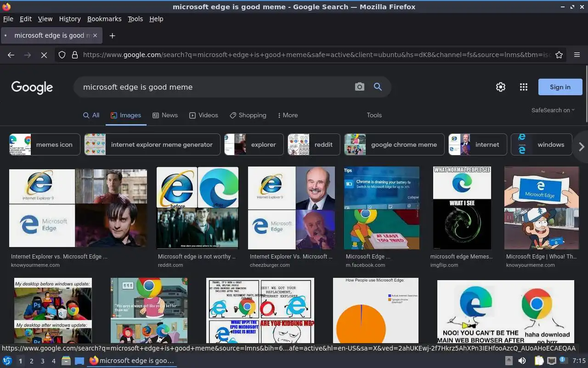The width and height of the screenshot is (588, 368).
Task: Open the History menu
Action: coord(70,19)
